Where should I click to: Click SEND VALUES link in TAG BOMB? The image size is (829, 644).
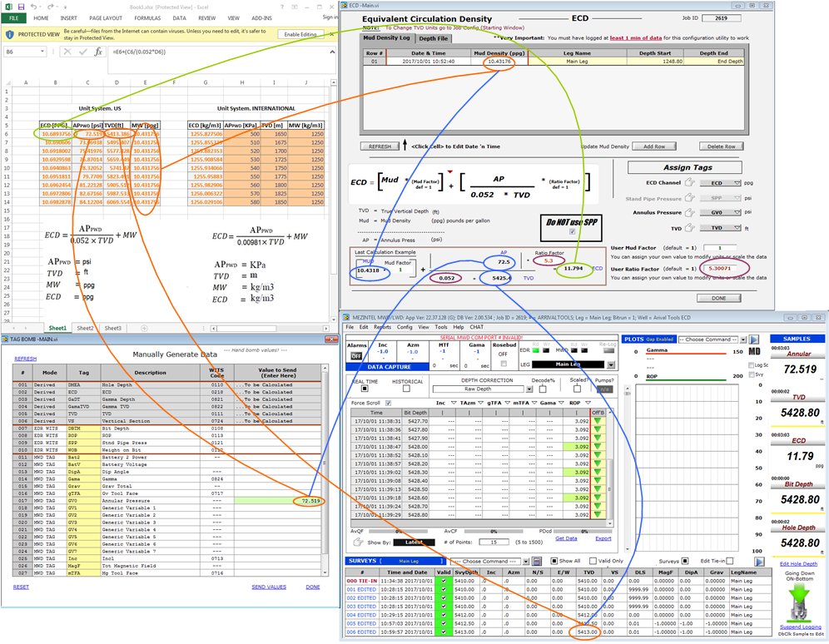269,587
